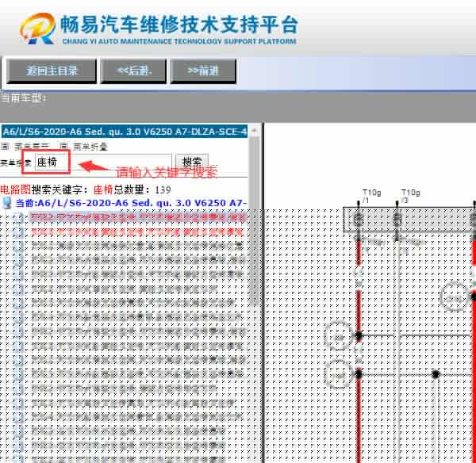This screenshot has height=463, width=476.
Task: Click the 返回主目录 button
Action: coord(52,71)
